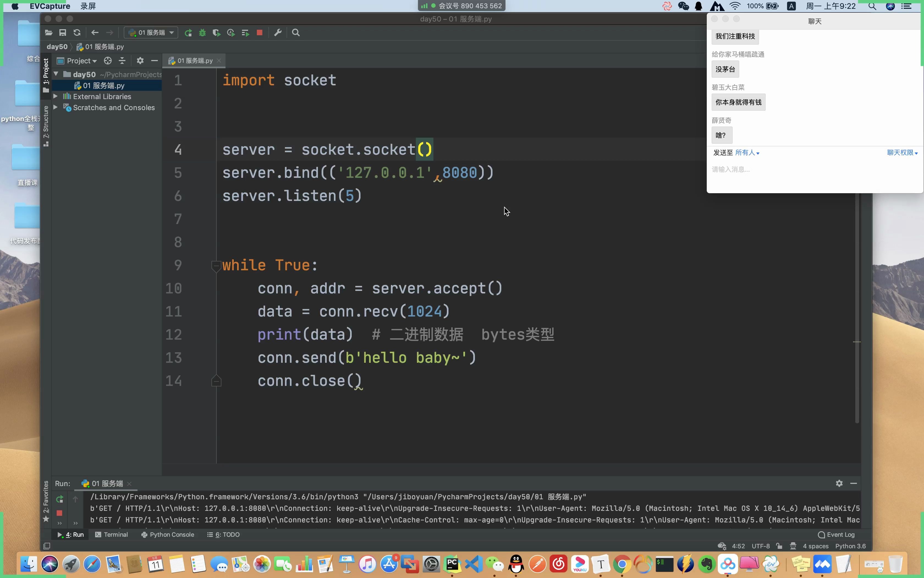Screen dimensions: 924x578
Task: Open the 录屏 menu in menu bar
Action: [x=88, y=6]
